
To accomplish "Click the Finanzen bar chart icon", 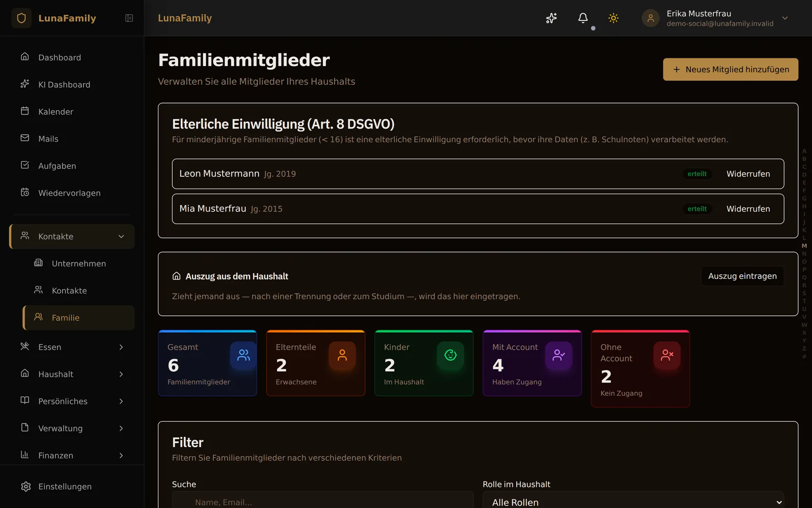I will (x=25, y=455).
